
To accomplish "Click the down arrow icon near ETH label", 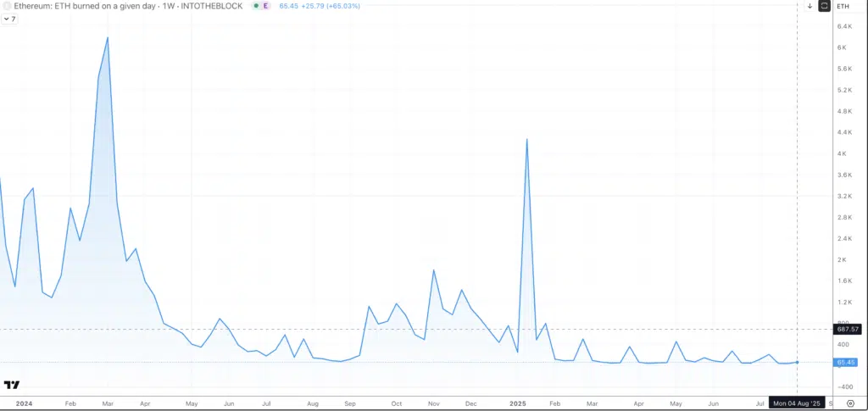I will click(810, 6).
